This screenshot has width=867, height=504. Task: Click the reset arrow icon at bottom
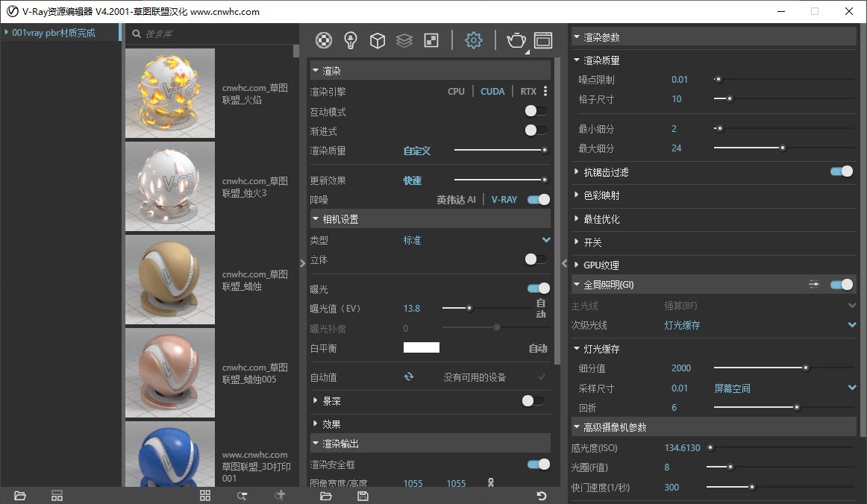pyautogui.click(x=541, y=496)
